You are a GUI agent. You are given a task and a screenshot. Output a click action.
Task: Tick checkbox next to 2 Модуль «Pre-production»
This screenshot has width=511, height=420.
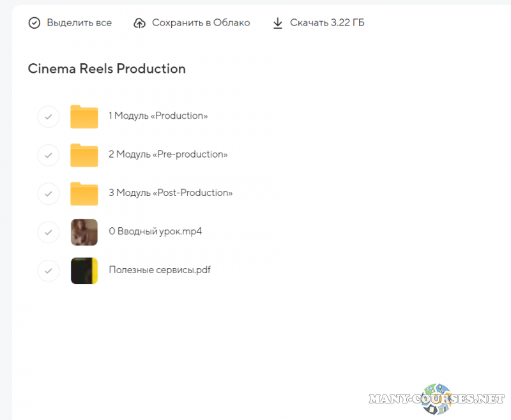49,155
